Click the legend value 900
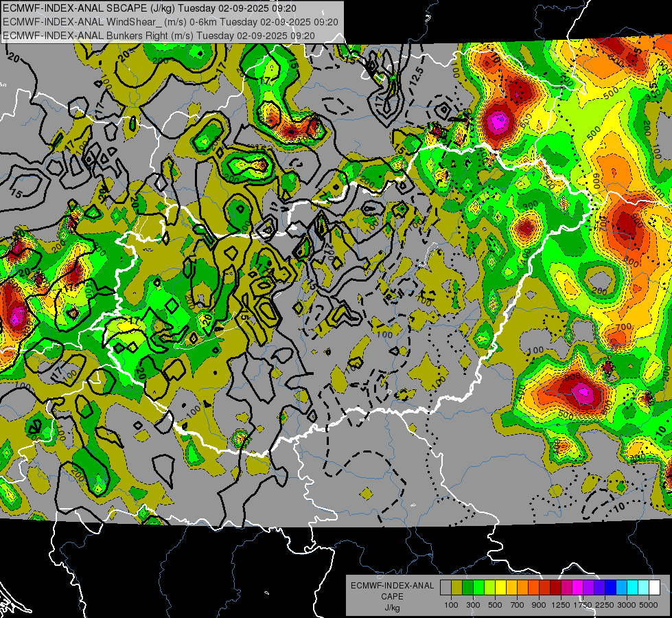Image resolution: width=672 pixels, height=618 pixels. tap(539, 605)
